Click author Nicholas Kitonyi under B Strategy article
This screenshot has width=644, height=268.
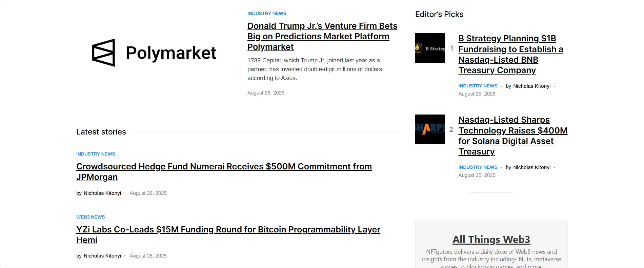(x=531, y=86)
